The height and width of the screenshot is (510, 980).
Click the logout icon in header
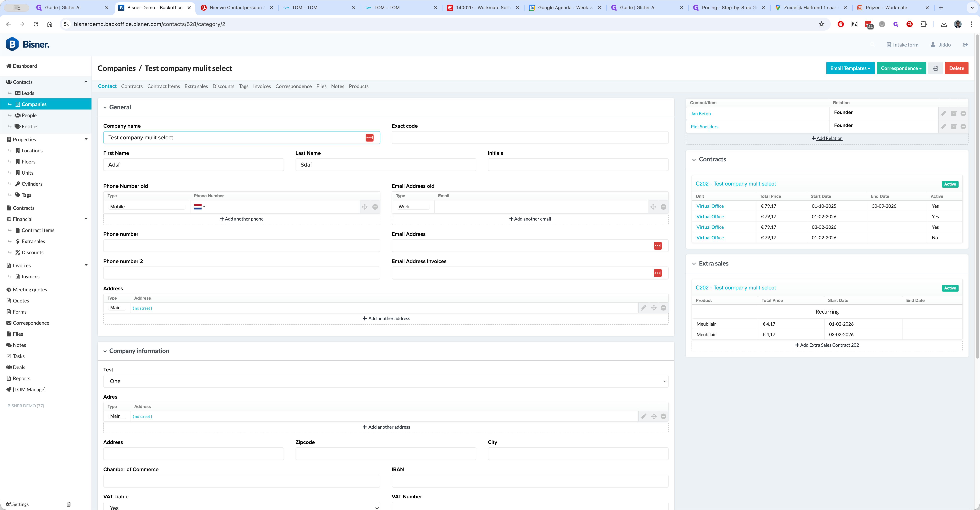(x=965, y=45)
